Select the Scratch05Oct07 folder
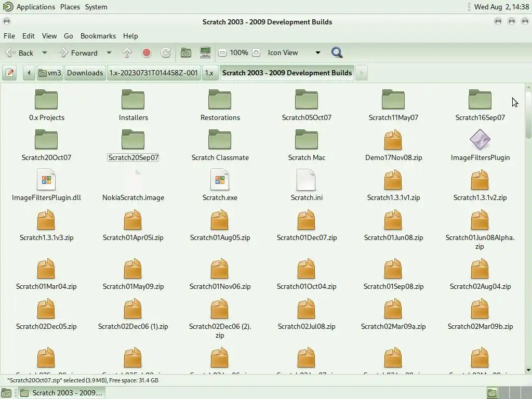This screenshot has height=399, width=532. tap(307, 105)
